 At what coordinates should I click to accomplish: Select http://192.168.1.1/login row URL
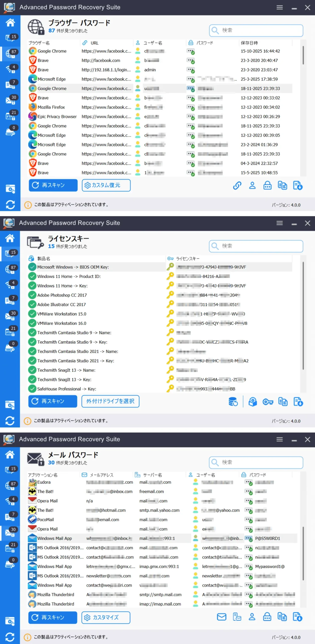tap(106, 70)
